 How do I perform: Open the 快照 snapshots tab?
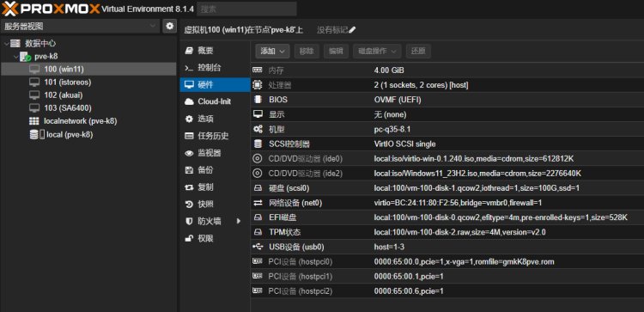[x=216, y=205]
